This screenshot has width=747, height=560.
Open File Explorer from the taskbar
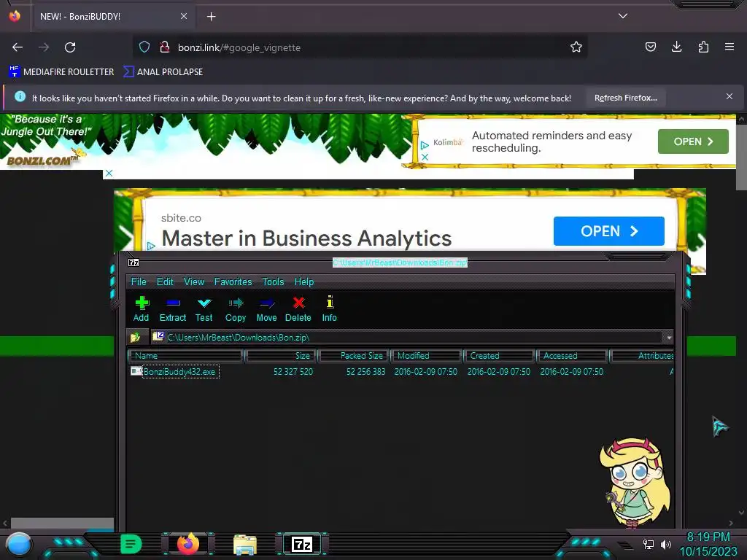[x=245, y=545]
